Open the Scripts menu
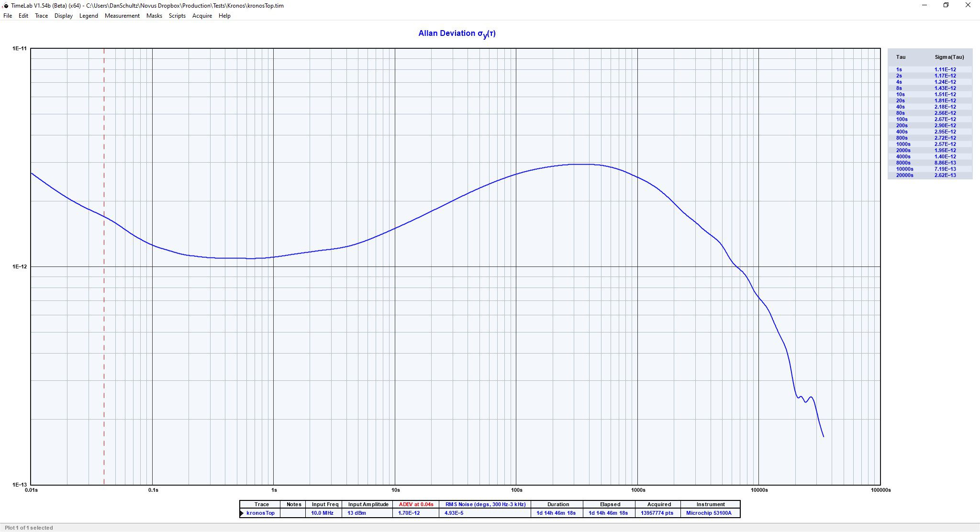This screenshot has height=532, width=980. 177,16
